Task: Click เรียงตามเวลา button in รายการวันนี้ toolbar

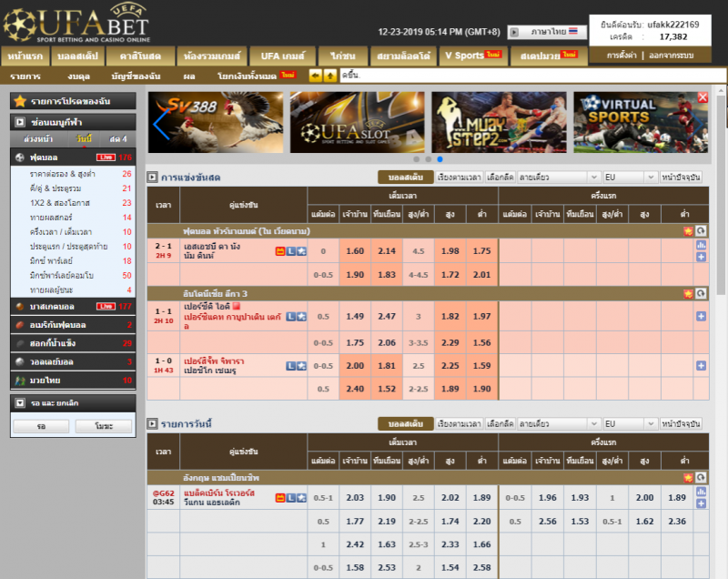Action: pyautogui.click(x=460, y=424)
